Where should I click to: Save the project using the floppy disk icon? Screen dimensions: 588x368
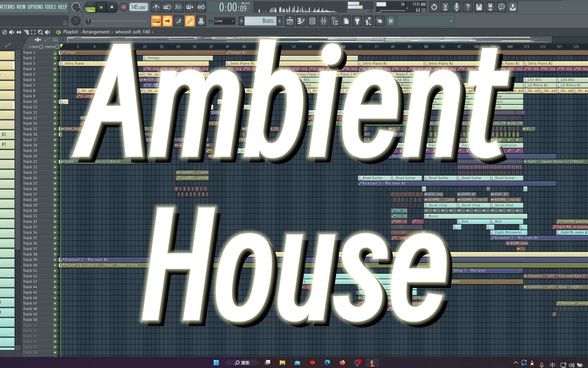point(479,7)
